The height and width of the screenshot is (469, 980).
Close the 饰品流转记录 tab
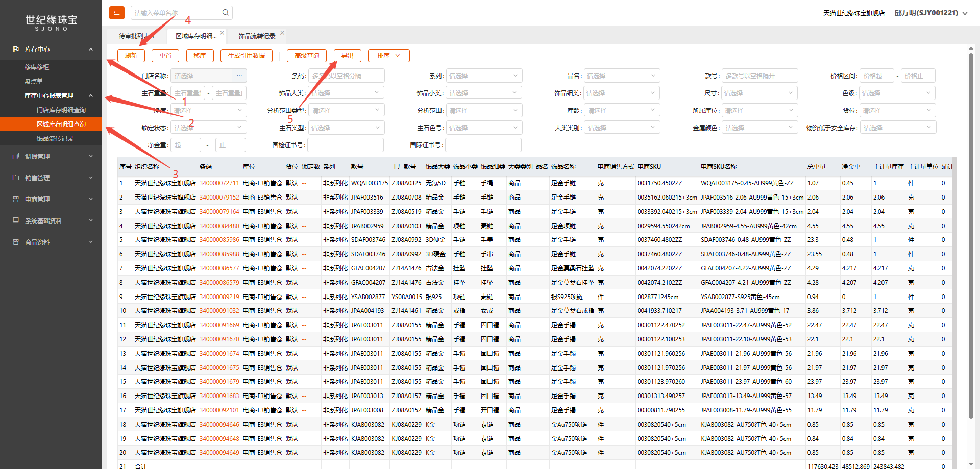(282, 33)
